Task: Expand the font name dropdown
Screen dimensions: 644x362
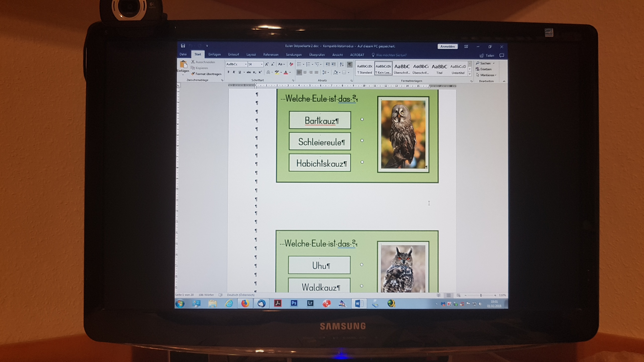Action: (246, 64)
